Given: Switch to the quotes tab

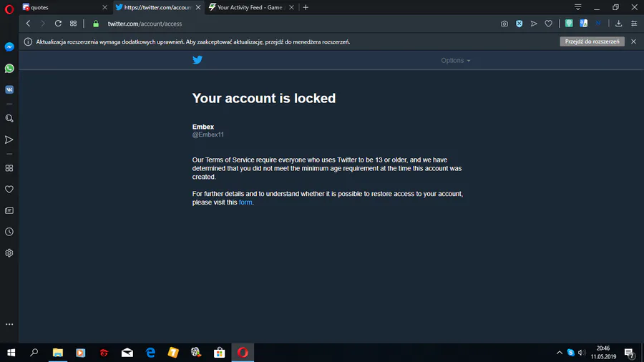Looking at the screenshot, I should [x=62, y=7].
